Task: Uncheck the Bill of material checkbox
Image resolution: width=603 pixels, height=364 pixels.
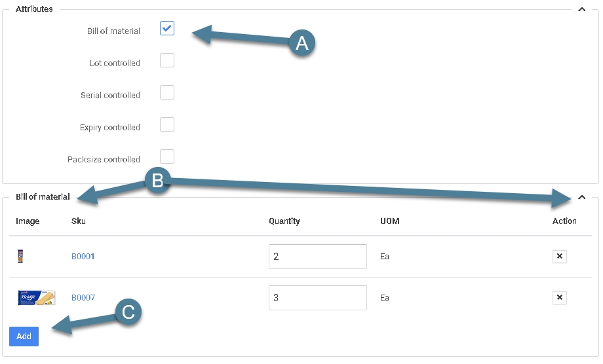Action: [x=167, y=28]
